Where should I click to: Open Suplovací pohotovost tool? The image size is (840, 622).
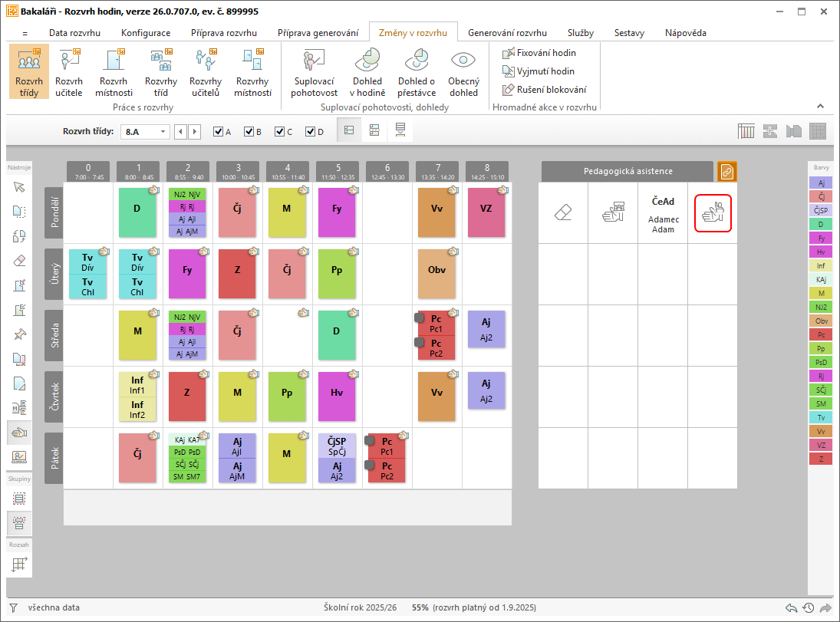tap(314, 72)
